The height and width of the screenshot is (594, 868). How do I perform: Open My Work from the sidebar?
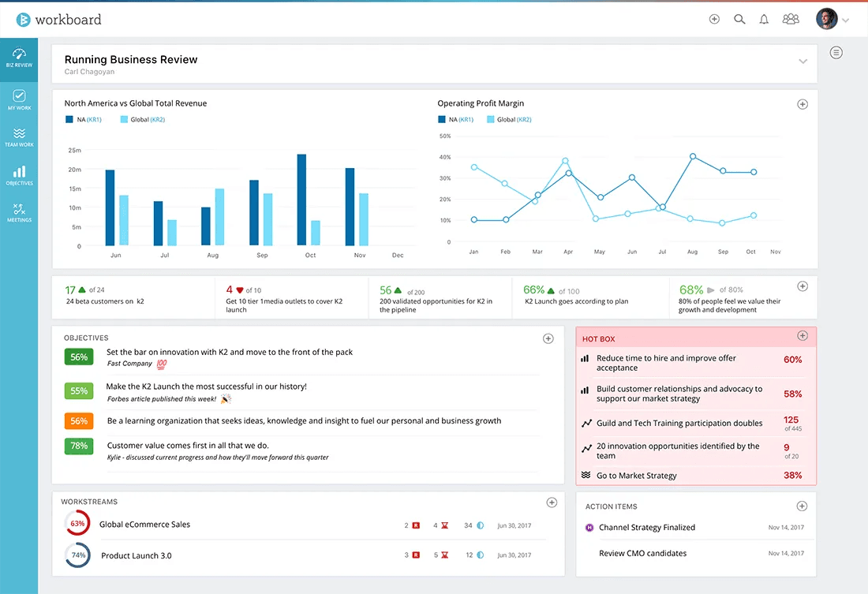point(19,98)
